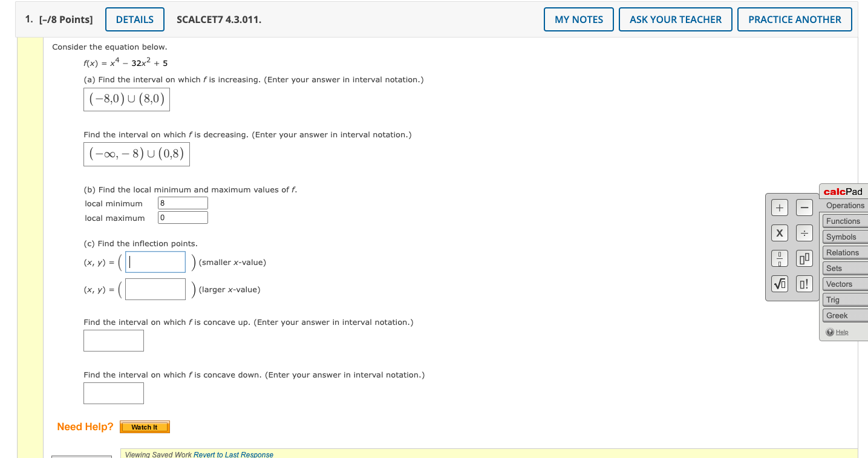Expand the Functions section of calcPad
The height and width of the screenshot is (458, 868).
pyautogui.click(x=844, y=221)
